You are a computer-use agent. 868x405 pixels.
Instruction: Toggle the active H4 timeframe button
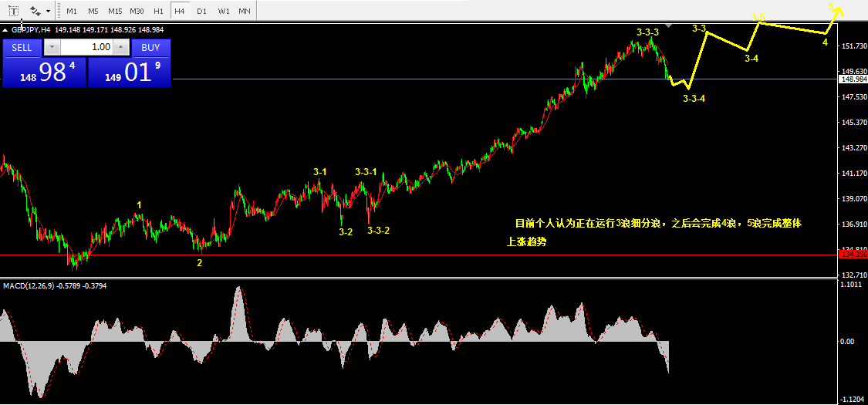coord(179,11)
